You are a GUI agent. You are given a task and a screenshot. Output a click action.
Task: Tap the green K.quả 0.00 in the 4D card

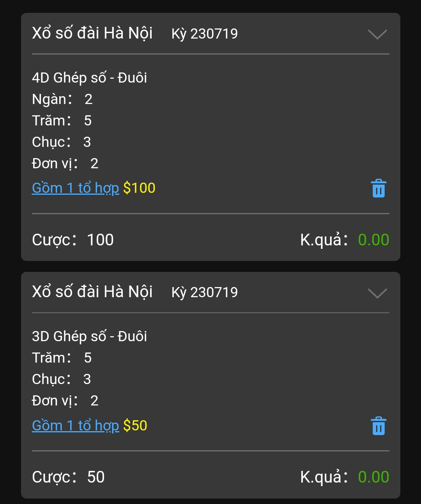point(373,240)
